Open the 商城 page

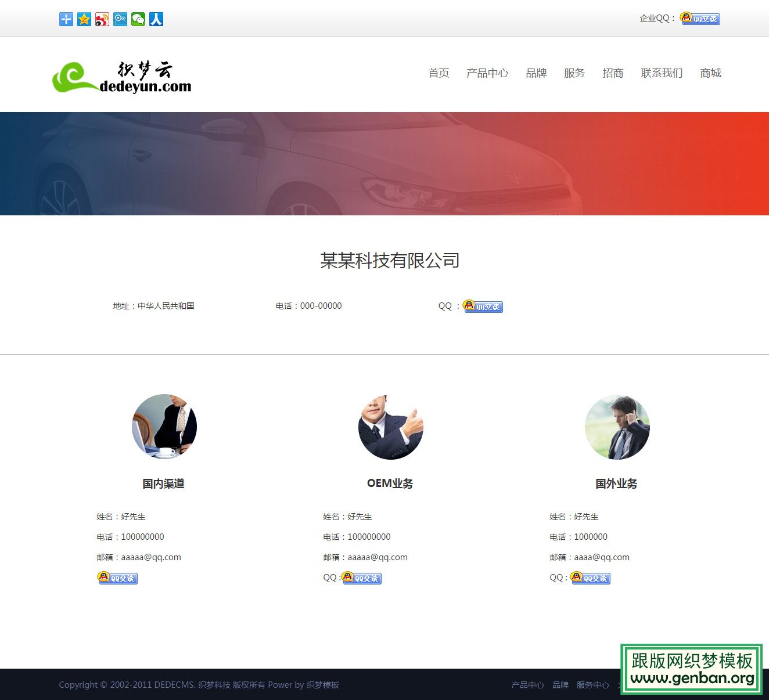pyautogui.click(x=710, y=73)
